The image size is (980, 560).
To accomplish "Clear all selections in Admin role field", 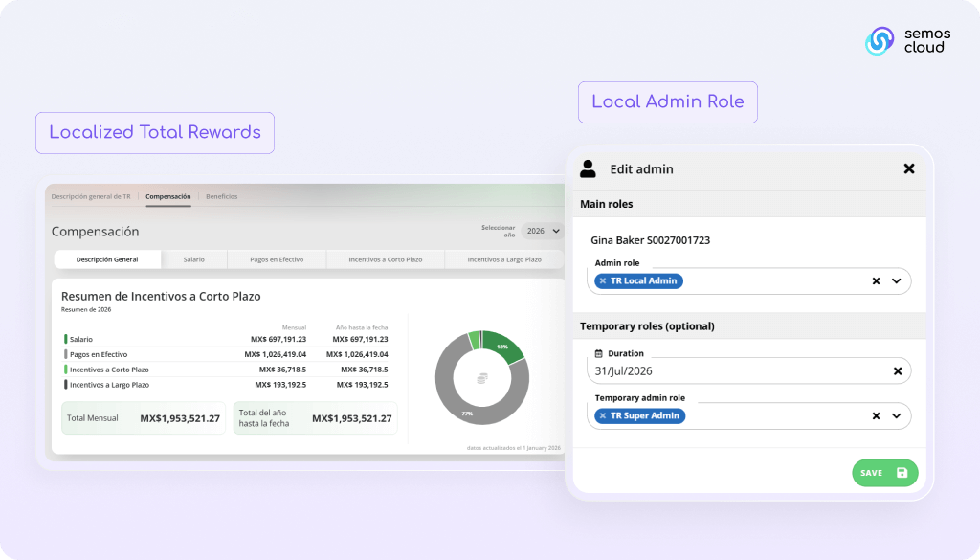I will click(876, 281).
